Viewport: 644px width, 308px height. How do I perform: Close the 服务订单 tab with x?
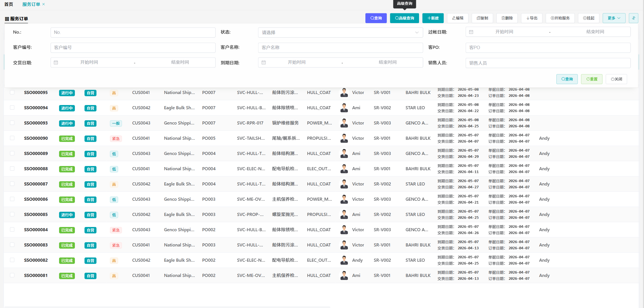pyautogui.click(x=44, y=4)
